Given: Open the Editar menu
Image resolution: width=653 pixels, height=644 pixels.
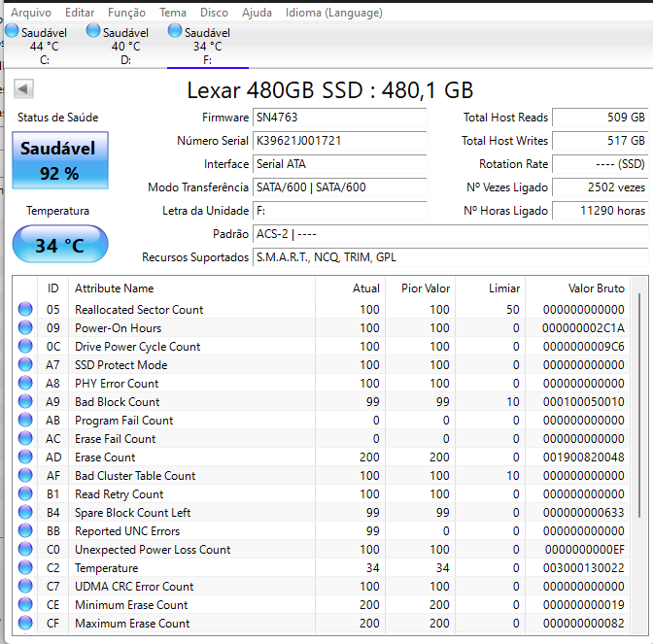Looking at the screenshot, I should (x=80, y=13).
